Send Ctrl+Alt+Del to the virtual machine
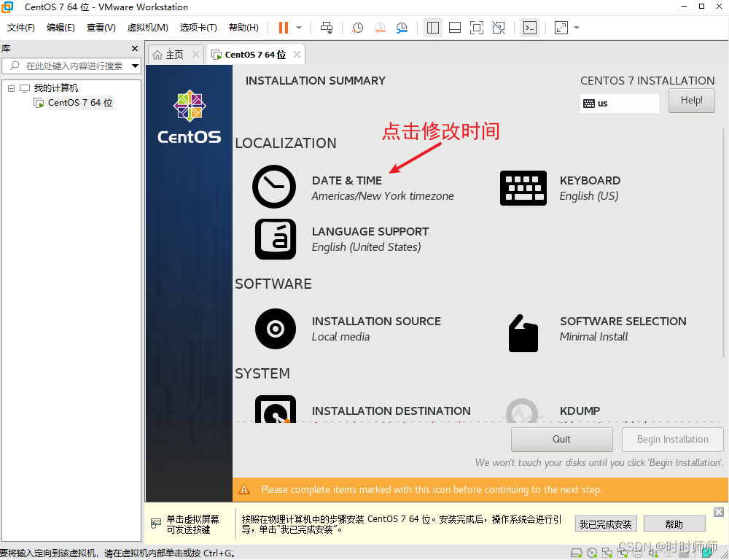This screenshot has height=560, width=729. pos(327,28)
